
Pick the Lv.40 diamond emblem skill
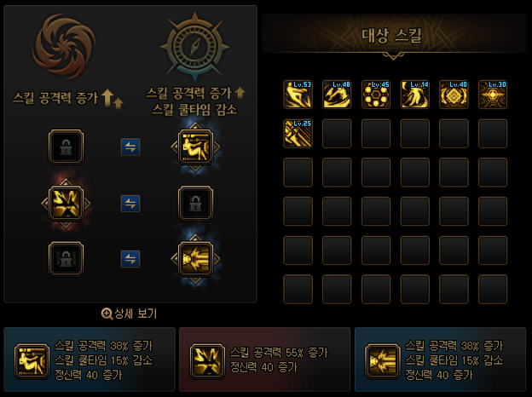coord(454,95)
